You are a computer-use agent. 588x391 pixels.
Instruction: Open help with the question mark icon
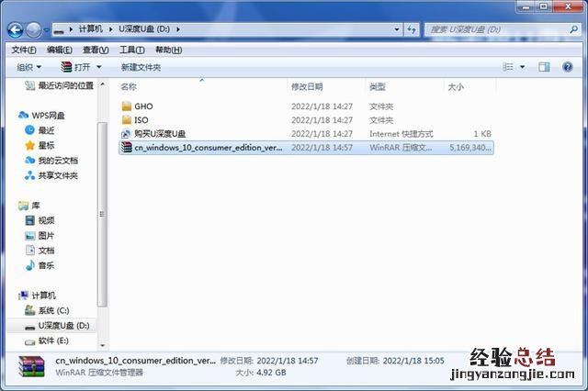pyautogui.click(x=568, y=67)
